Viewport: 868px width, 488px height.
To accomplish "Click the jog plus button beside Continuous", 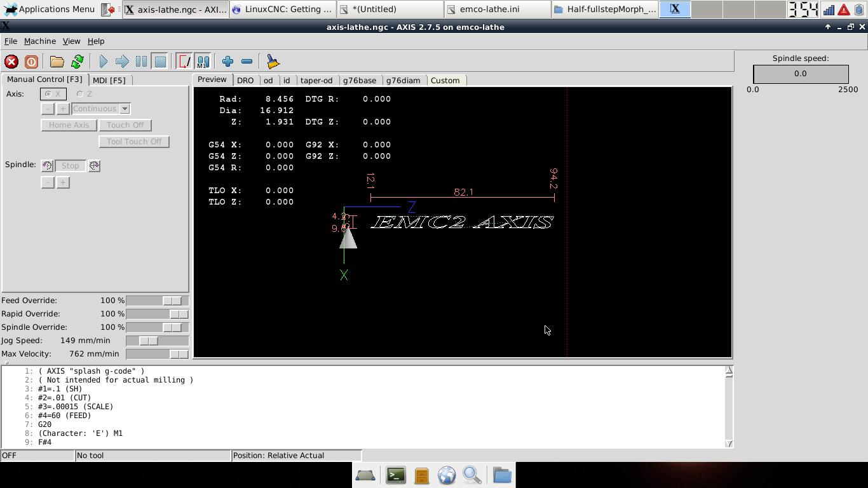I will 62,109.
